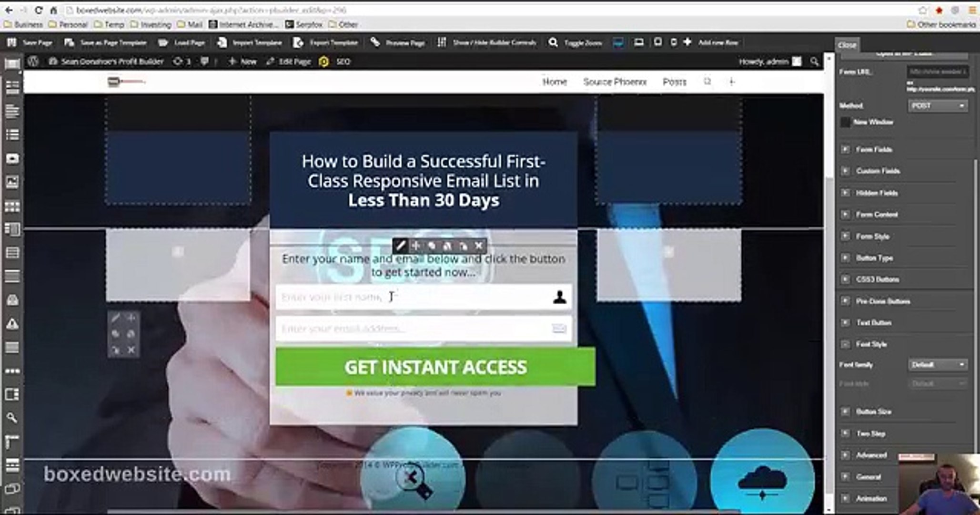Enable the New Window checkbox

(845, 123)
